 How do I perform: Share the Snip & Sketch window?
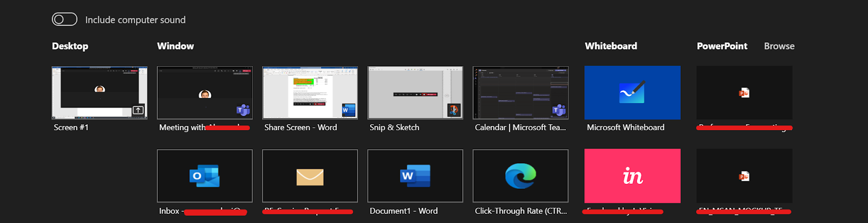point(415,93)
